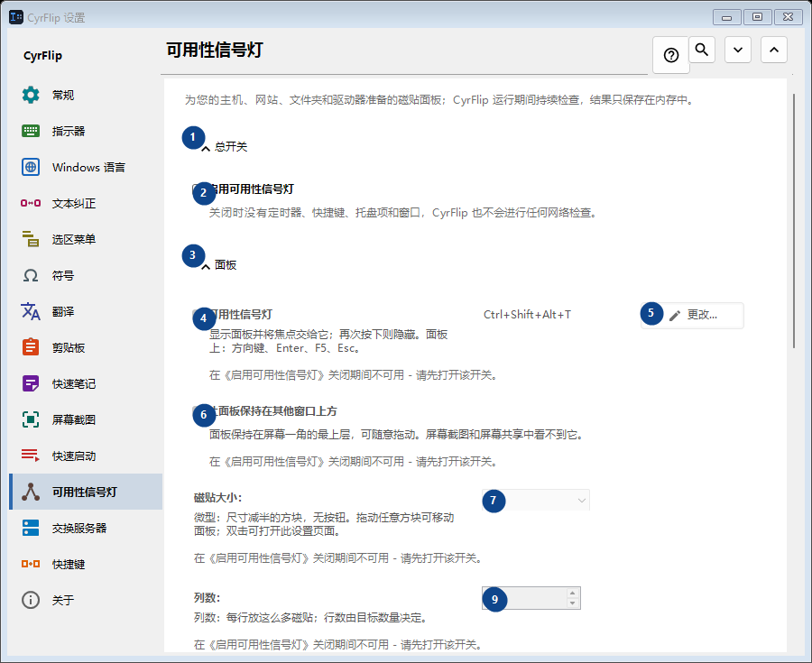Viewport: 812px width, 663px height.
Task: Click the vertical scrollbar of settings pane
Action: (x=793, y=220)
